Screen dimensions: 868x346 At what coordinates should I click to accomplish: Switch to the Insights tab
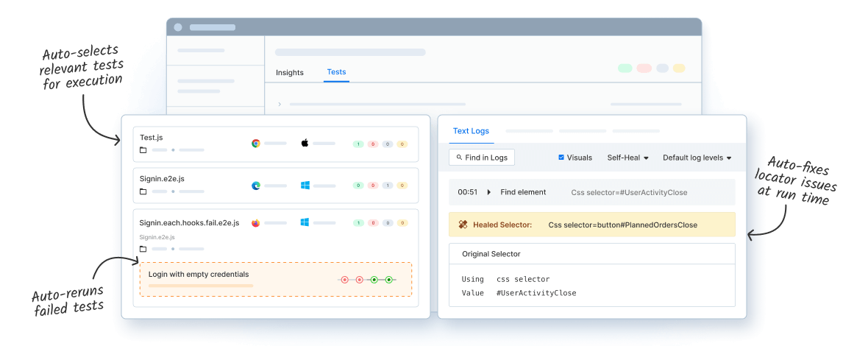290,73
